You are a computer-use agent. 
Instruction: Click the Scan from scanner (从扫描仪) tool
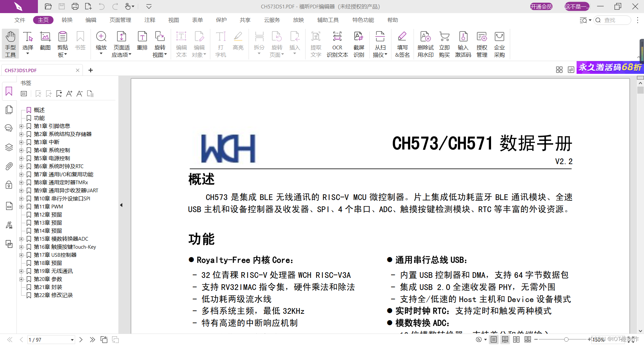(x=380, y=44)
